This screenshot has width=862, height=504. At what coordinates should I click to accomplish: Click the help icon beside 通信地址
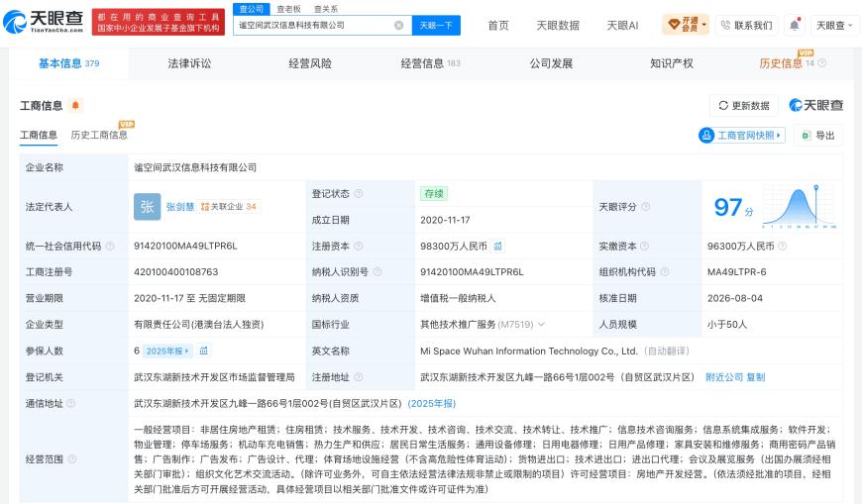click(x=71, y=403)
